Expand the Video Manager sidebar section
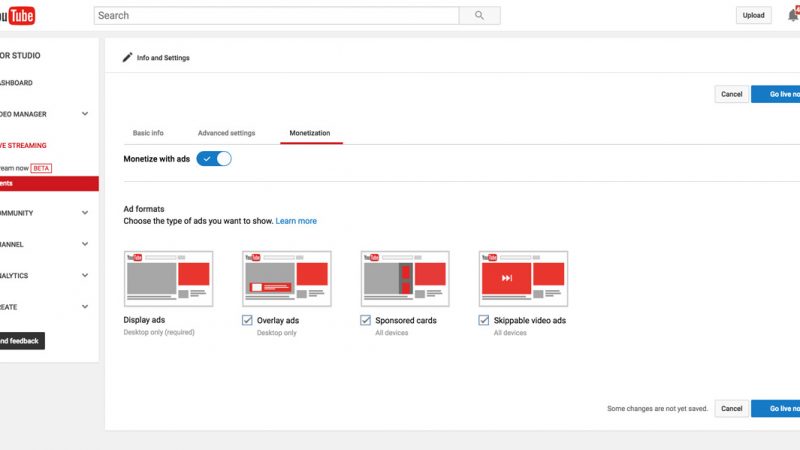 (85, 114)
